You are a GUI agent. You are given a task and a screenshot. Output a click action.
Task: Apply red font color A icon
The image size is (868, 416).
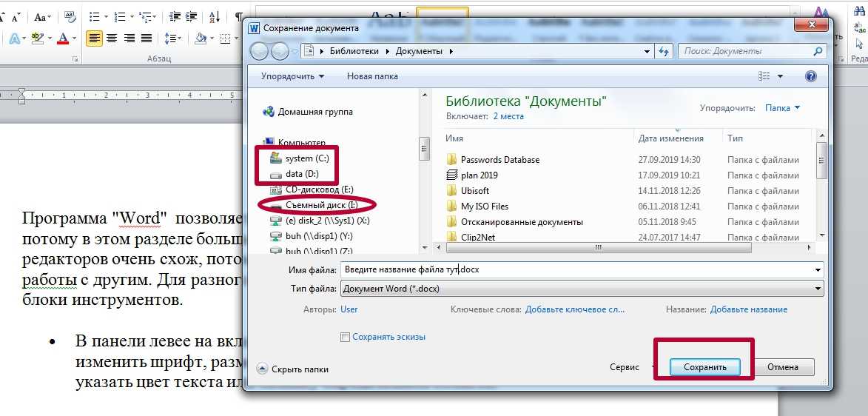[63, 38]
